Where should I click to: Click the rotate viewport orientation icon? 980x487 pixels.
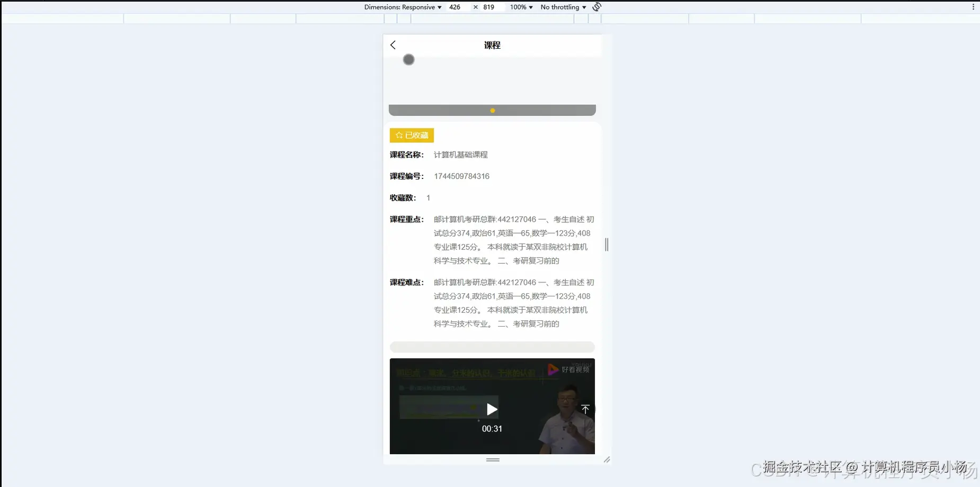(596, 7)
